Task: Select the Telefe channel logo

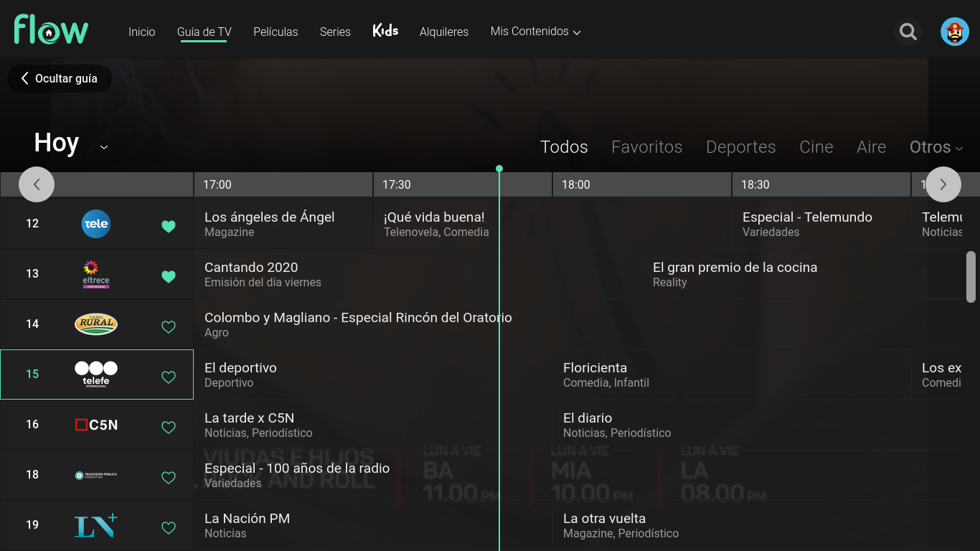Action: coord(96,375)
